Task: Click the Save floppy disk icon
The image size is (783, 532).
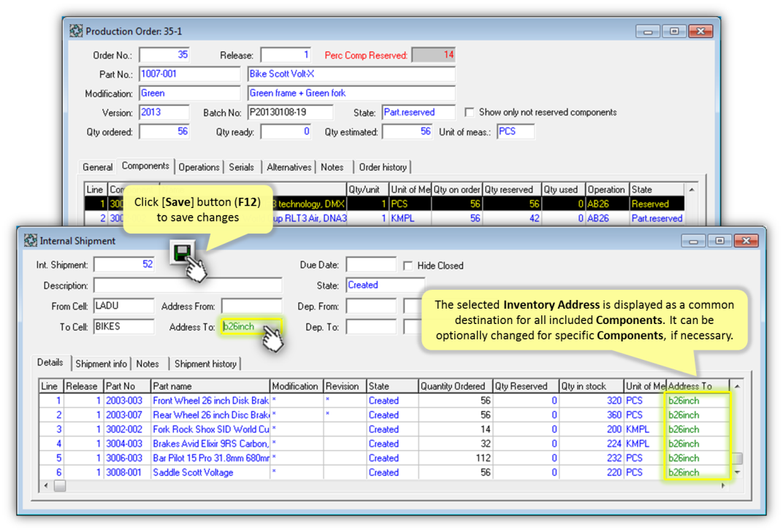Action: tap(180, 252)
